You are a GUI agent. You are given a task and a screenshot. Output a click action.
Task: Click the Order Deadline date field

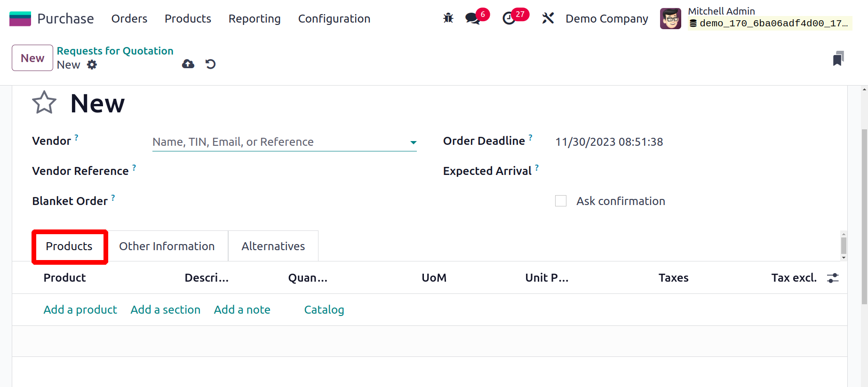609,142
